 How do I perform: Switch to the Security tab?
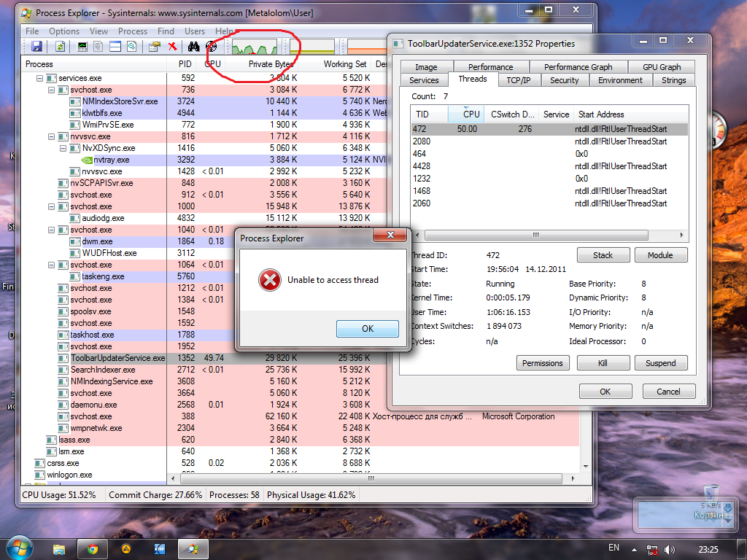[565, 80]
